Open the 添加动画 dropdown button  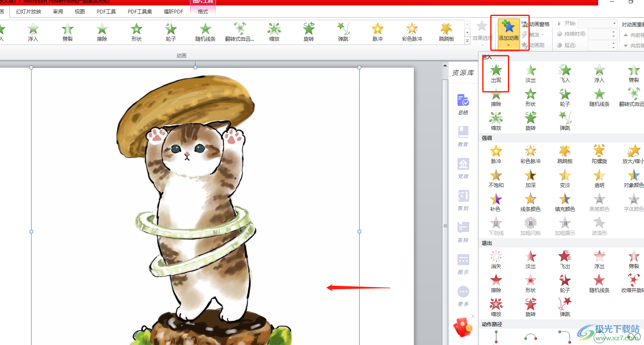point(509,34)
